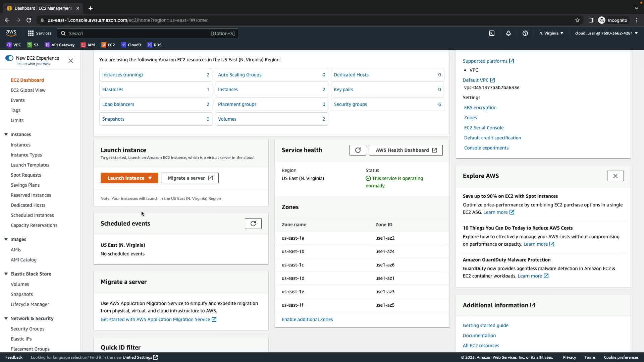Open the N. Virginia region dropdown
Viewport: 644px width, 362px height.
point(551,33)
